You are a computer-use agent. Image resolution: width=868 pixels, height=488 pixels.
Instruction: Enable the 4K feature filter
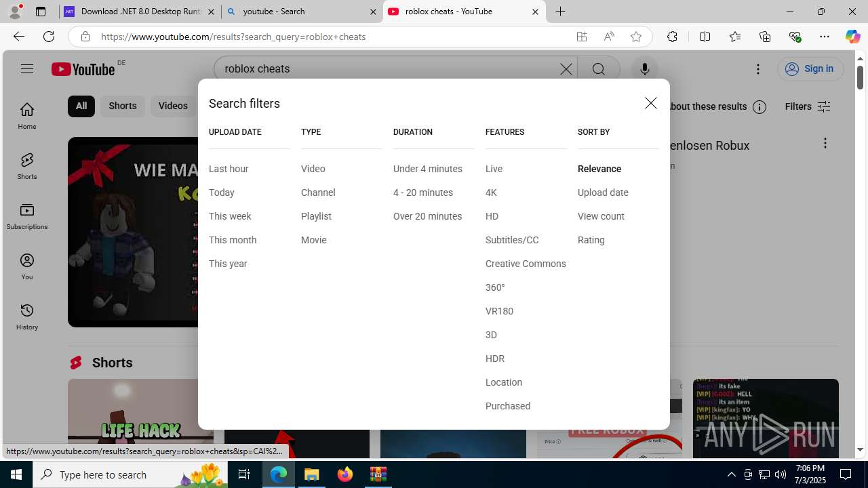pos(491,192)
